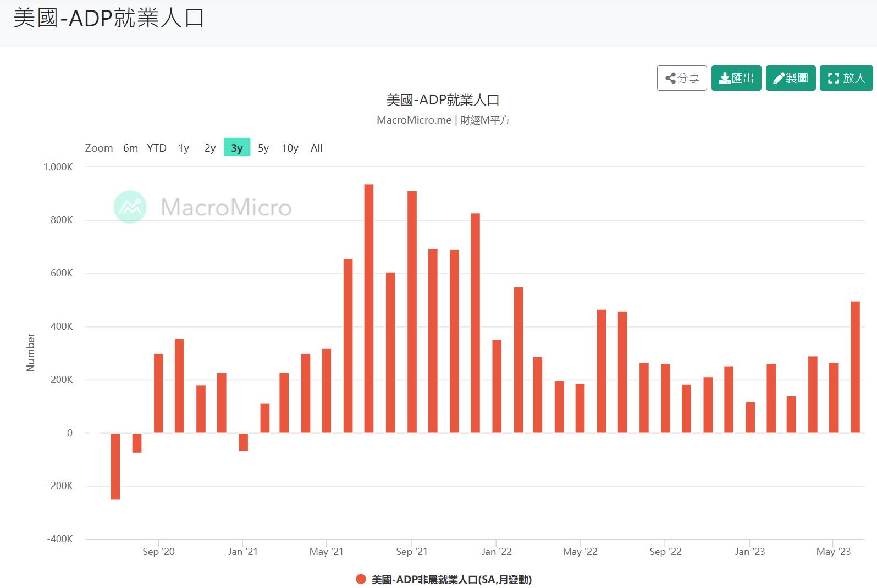Toggle the 美國-ADP非農就業人口 legend label
The image size is (877, 588).
tap(451, 579)
